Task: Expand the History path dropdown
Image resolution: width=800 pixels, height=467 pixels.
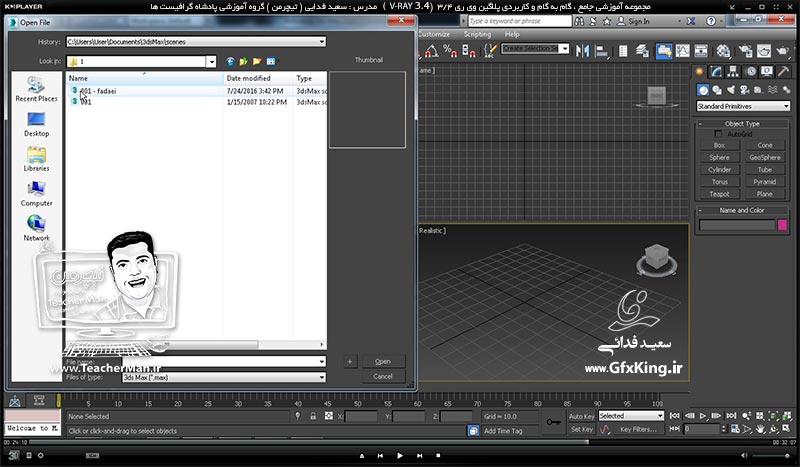Action: coord(321,42)
